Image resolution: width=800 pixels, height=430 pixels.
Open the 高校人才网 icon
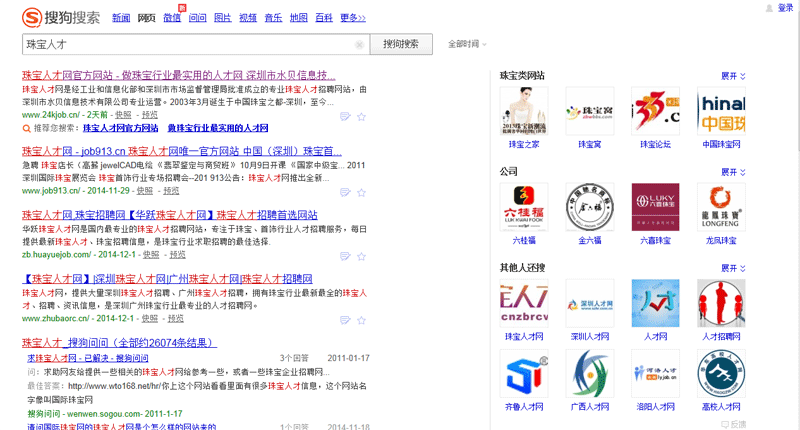[721, 373]
